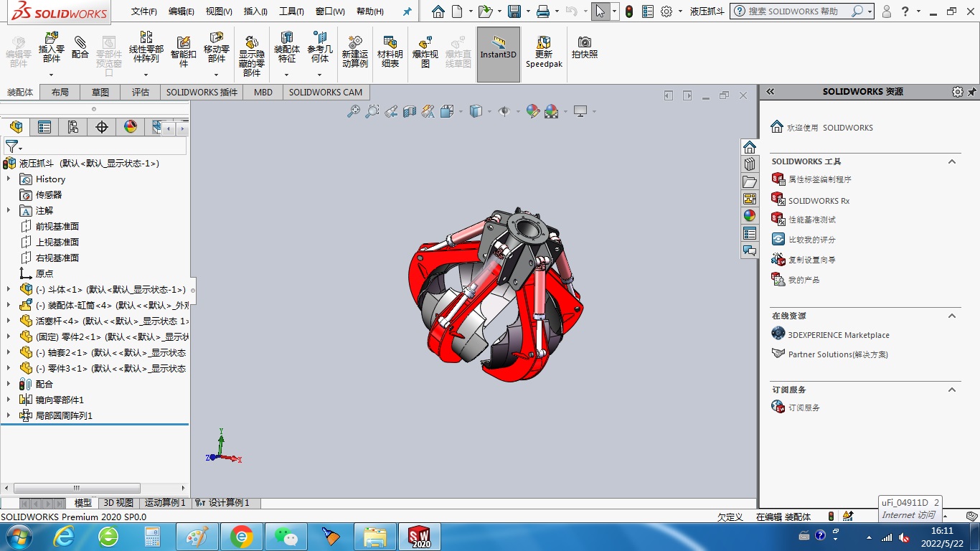Expand the 局部圆周阵列1 node
The height and width of the screenshot is (551, 980).
(9, 415)
